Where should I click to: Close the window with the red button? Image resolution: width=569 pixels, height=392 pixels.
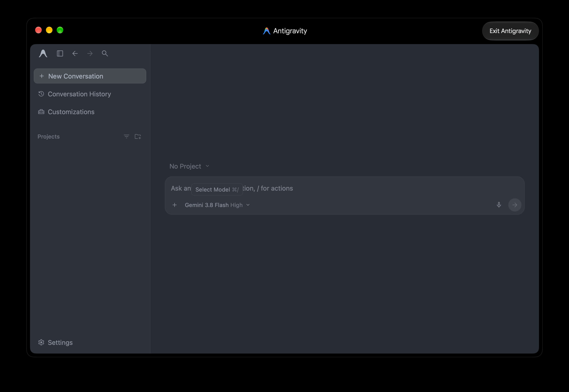pos(38,30)
